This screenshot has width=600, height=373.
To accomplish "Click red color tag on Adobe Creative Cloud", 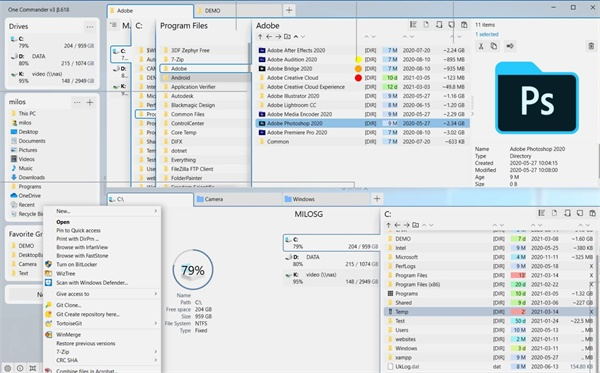I will (x=358, y=78).
